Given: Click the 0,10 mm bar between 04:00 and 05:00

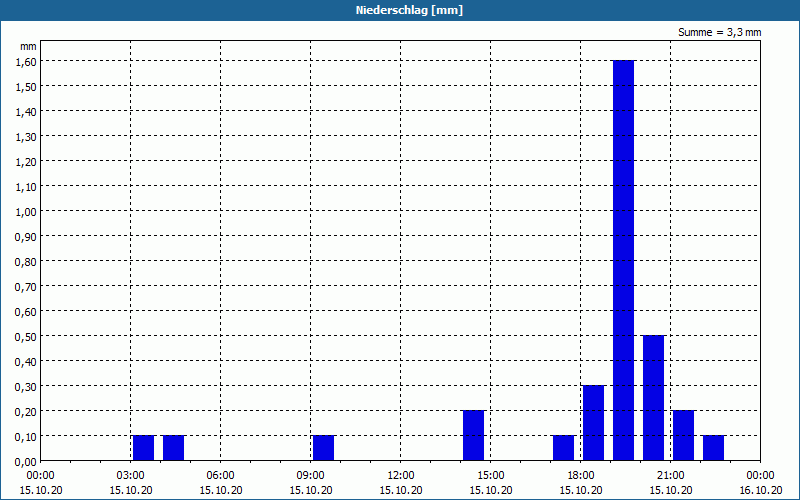Looking at the screenshot, I should (173, 447).
